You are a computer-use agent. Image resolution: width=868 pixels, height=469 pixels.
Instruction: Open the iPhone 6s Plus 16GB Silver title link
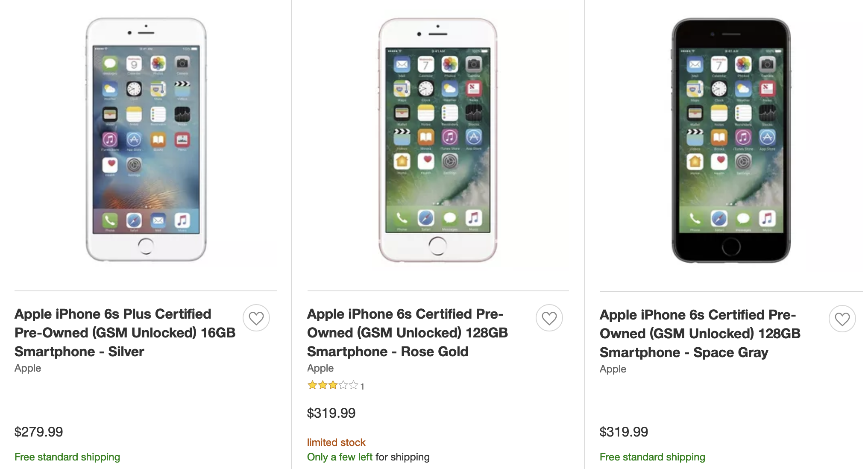point(125,332)
